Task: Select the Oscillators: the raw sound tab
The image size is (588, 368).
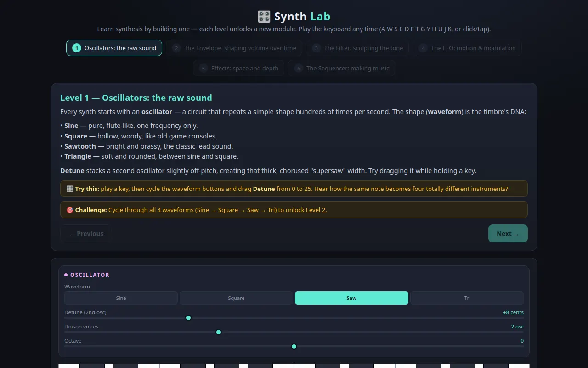Action: coord(114,48)
